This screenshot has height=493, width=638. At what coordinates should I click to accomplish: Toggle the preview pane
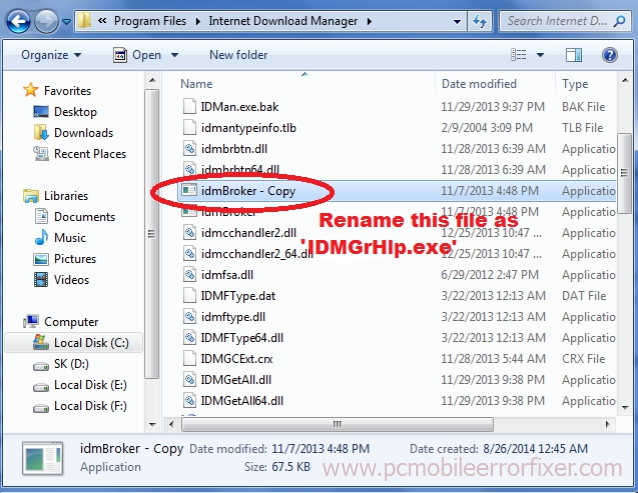[574, 55]
